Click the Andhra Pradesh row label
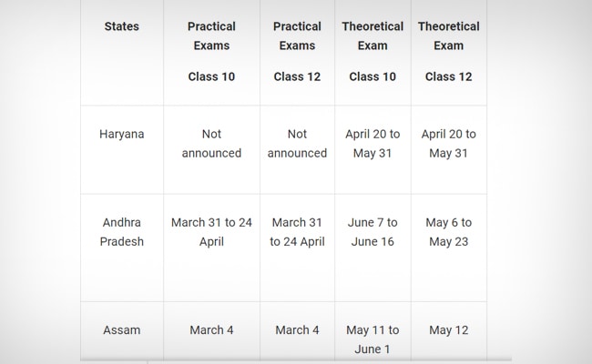Image resolution: width=592 pixels, height=364 pixels. (x=121, y=232)
